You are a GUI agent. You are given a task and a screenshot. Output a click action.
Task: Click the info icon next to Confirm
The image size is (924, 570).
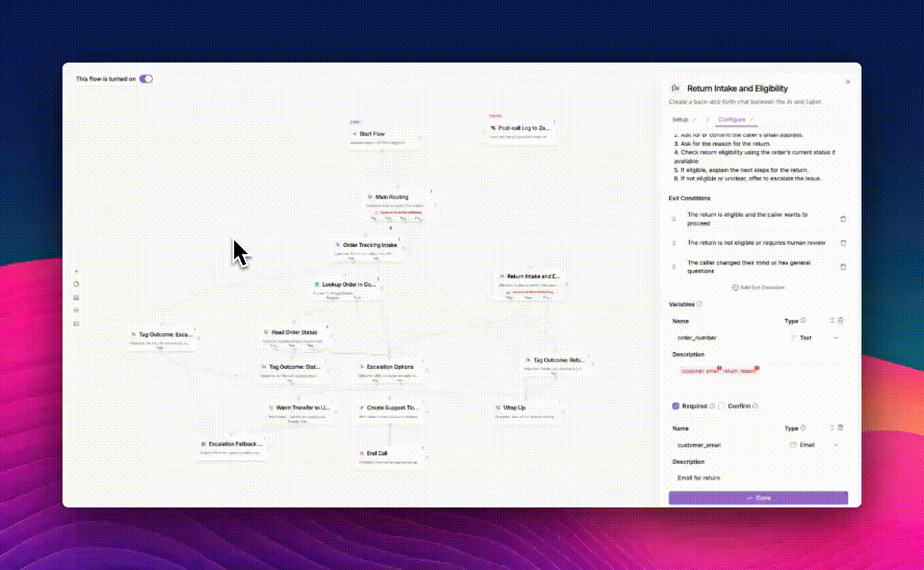(755, 406)
